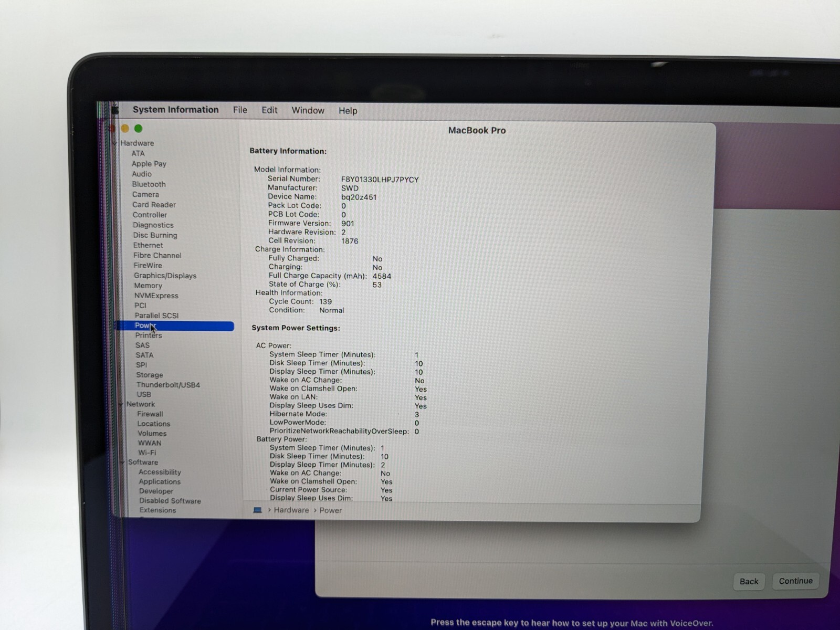The image size is (840, 630).
Task: Select PCI in the sidebar
Action: [140, 306]
